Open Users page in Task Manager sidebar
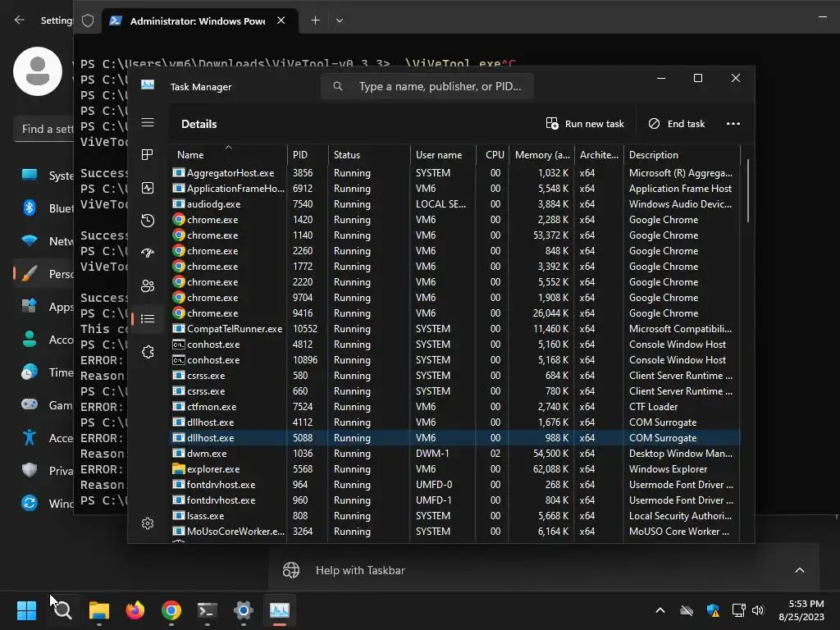 click(x=148, y=285)
